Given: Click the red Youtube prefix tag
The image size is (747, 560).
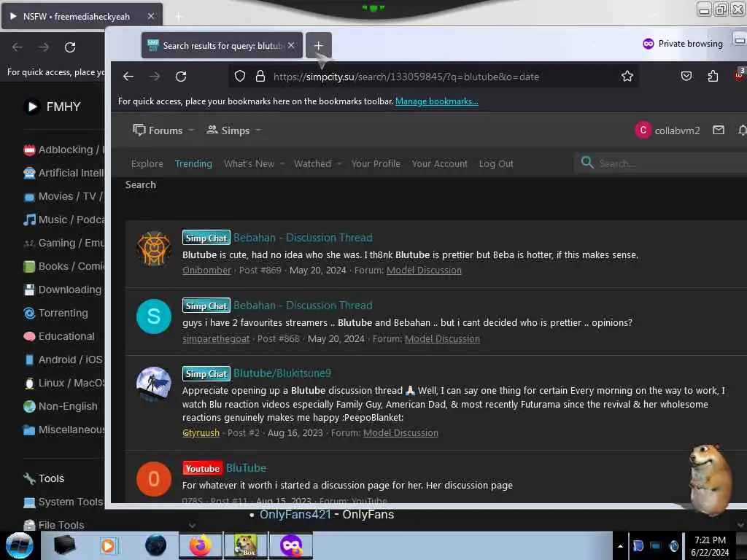Looking at the screenshot, I should coord(203,468).
